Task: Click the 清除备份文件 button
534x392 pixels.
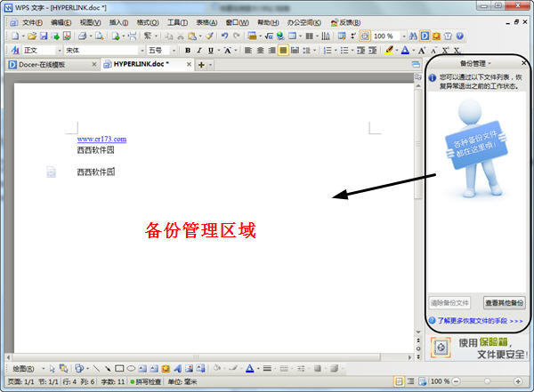Action: click(x=449, y=302)
